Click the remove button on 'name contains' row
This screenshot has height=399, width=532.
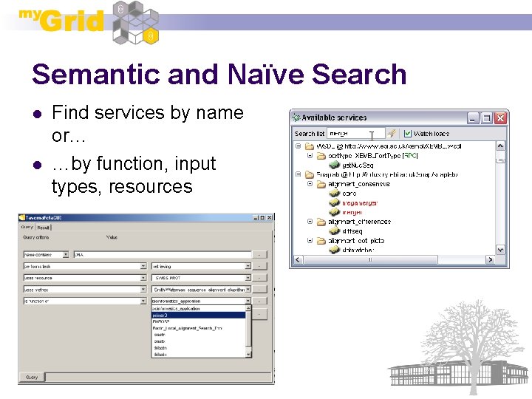260,254
